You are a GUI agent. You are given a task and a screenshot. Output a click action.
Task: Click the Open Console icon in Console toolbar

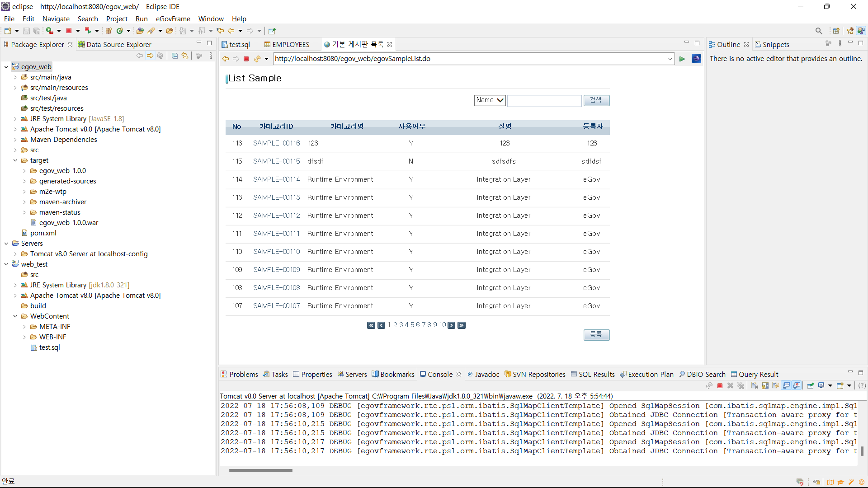[x=840, y=385]
